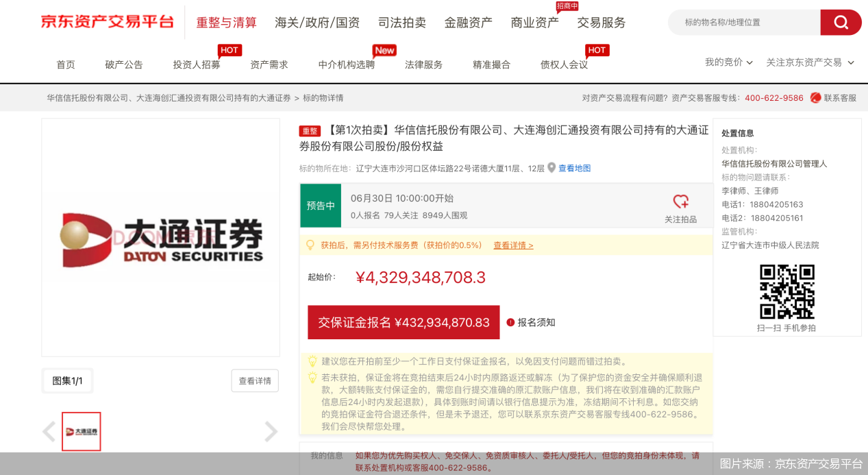The width and height of the screenshot is (868, 475).
Task: Open the 金融资产 tab
Action: (x=469, y=23)
